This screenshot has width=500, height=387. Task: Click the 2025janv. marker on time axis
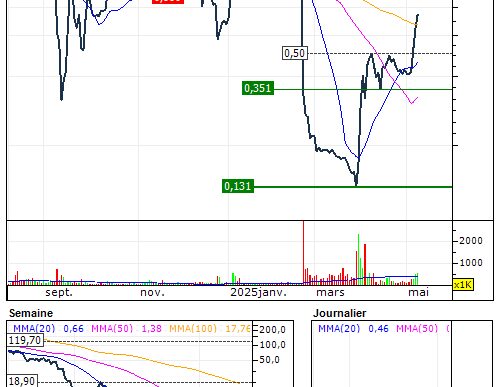[259, 293]
